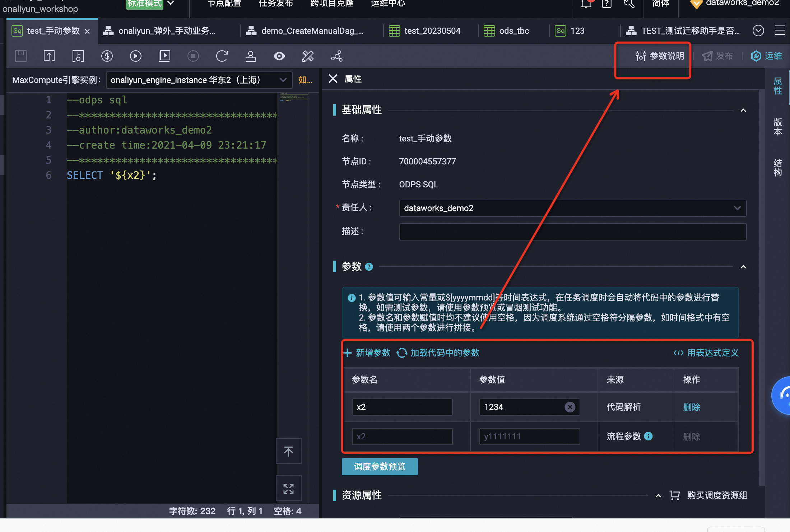Click the lineage graph icon in toolbar
Viewport: 790px width, 532px height.
[x=336, y=56]
